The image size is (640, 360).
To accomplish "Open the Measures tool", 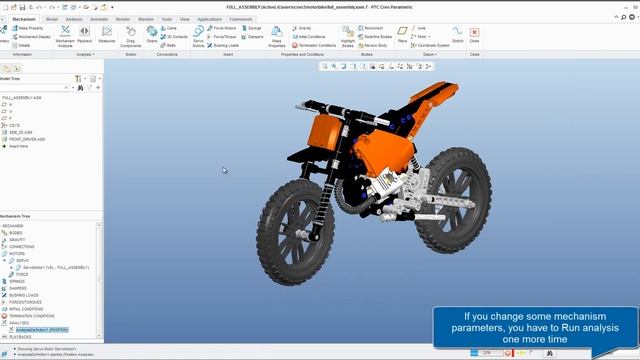I will coord(107,35).
